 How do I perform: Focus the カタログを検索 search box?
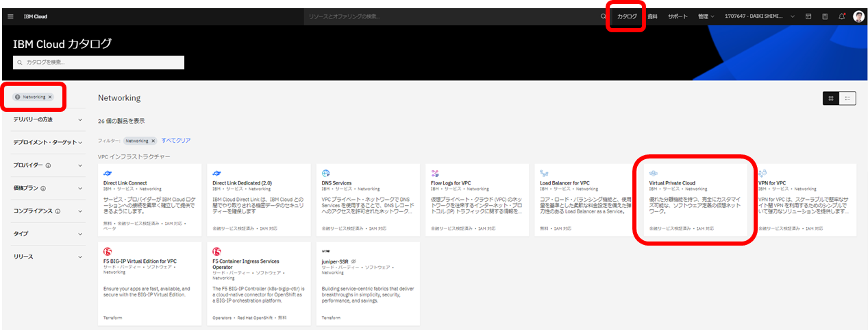tap(99, 62)
